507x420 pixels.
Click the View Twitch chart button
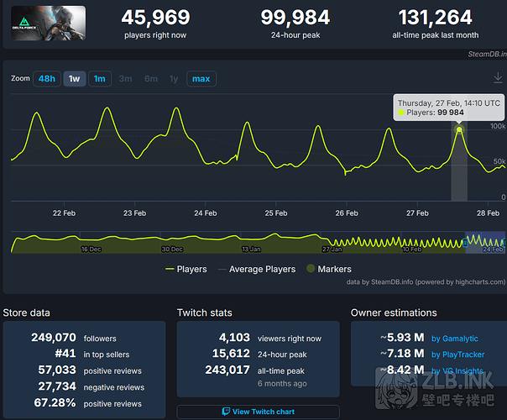(x=258, y=412)
